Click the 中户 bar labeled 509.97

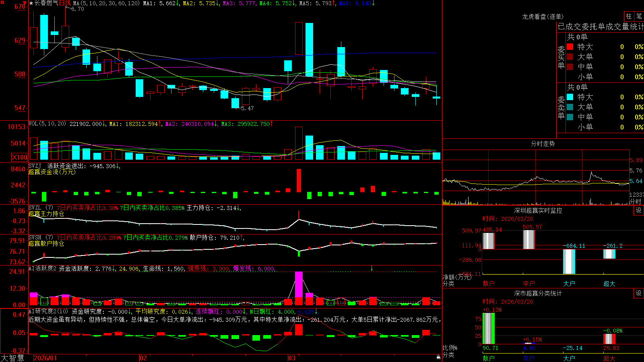pyautogui.click(x=528, y=240)
